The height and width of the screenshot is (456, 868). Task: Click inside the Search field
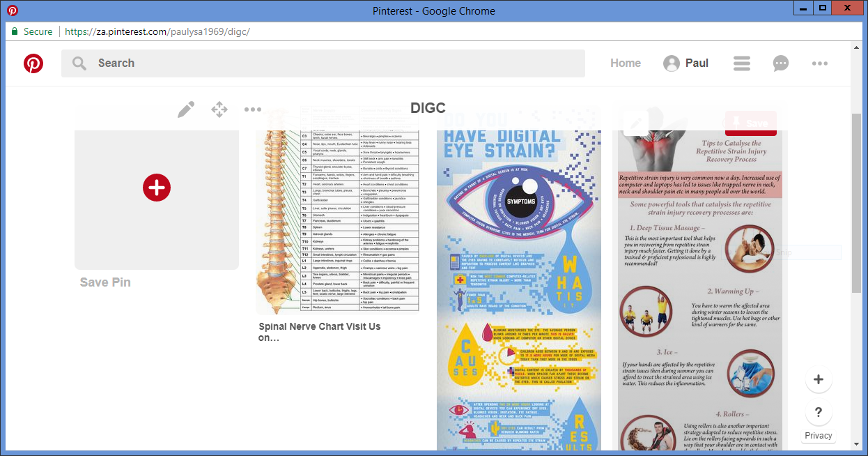pos(279,63)
